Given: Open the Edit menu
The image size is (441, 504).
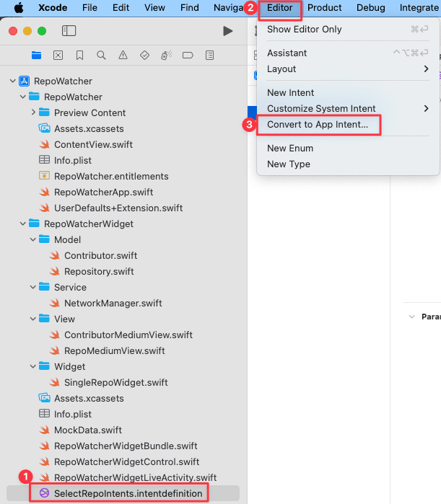Looking at the screenshot, I should [121, 8].
